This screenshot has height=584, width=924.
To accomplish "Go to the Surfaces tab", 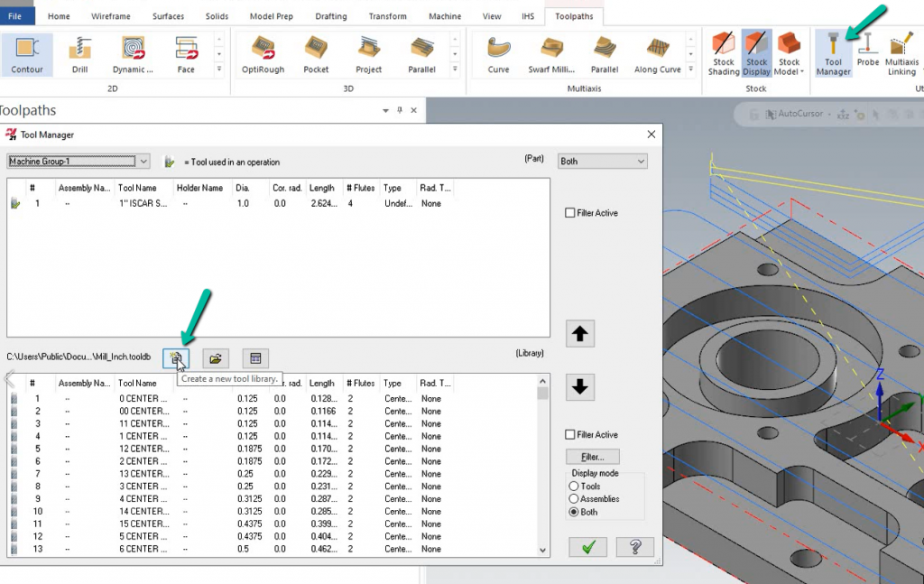I will pyautogui.click(x=169, y=16).
